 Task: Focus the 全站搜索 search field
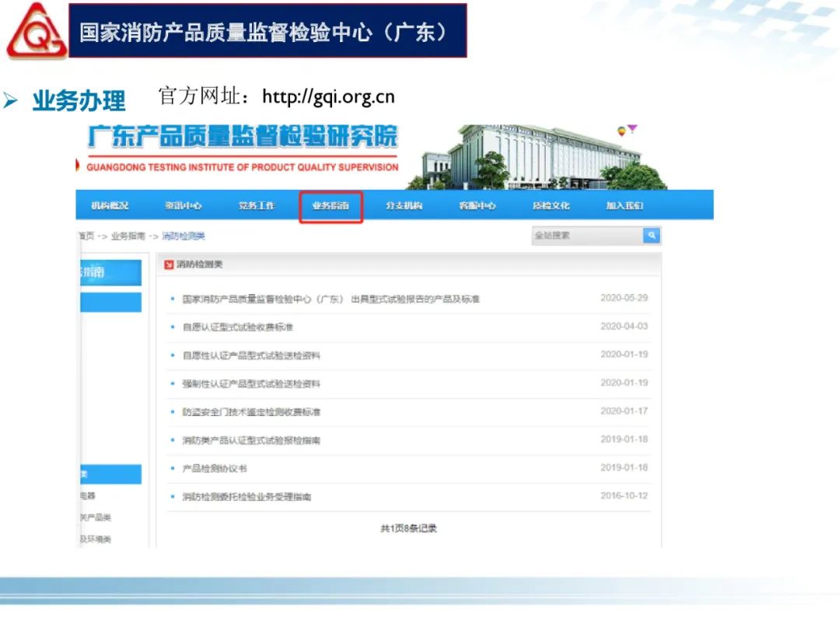(x=587, y=235)
